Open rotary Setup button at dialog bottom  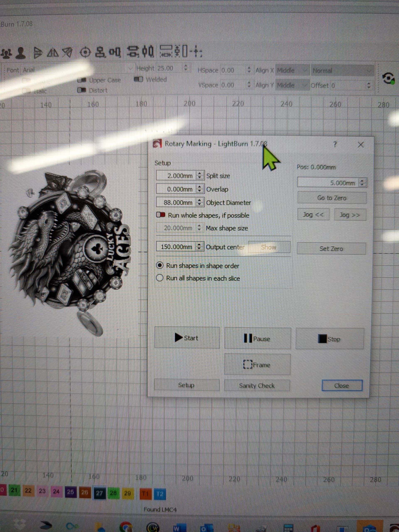[187, 385]
